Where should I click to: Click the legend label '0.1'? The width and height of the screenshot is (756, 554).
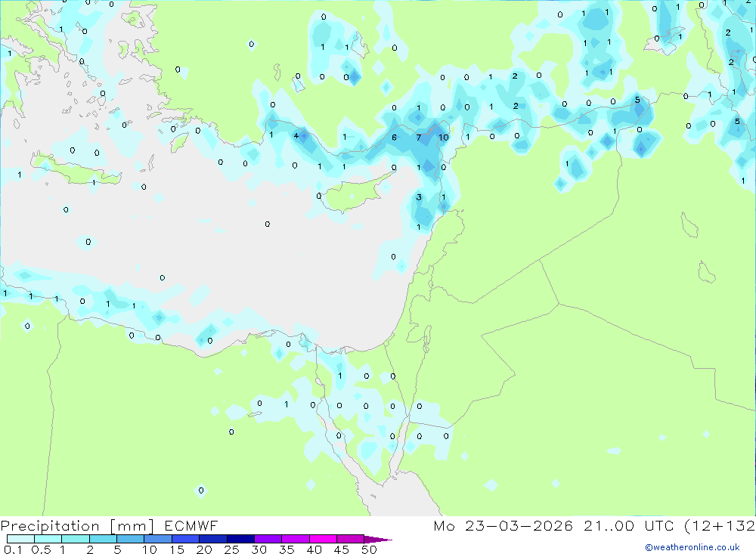pyautogui.click(x=13, y=549)
